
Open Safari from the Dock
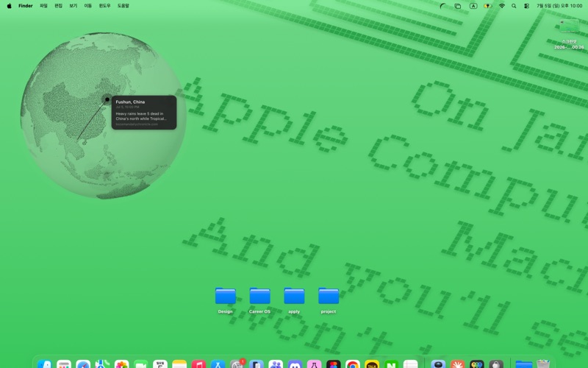83,364
